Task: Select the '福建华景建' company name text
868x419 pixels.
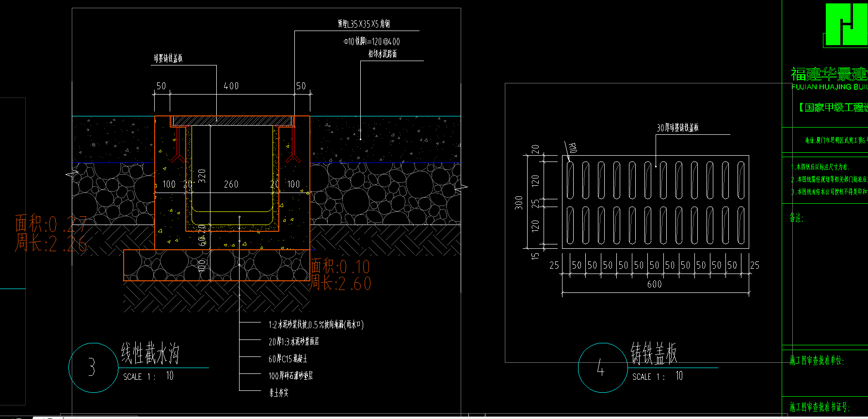Action: (829, 74)
